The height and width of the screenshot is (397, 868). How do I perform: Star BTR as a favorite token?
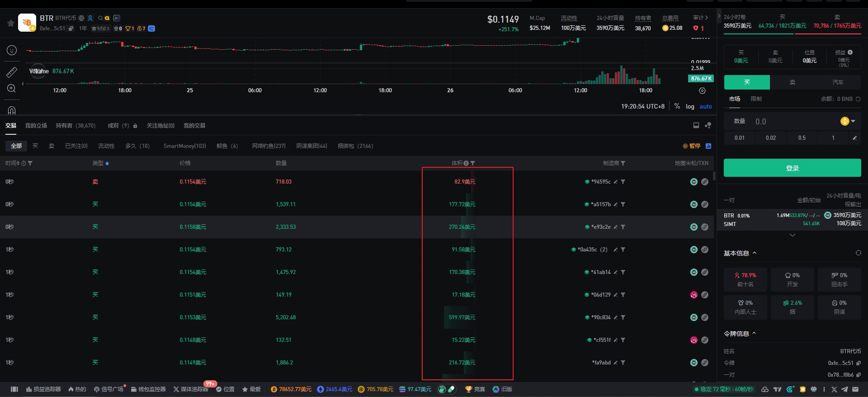click(x=10, y=23)
